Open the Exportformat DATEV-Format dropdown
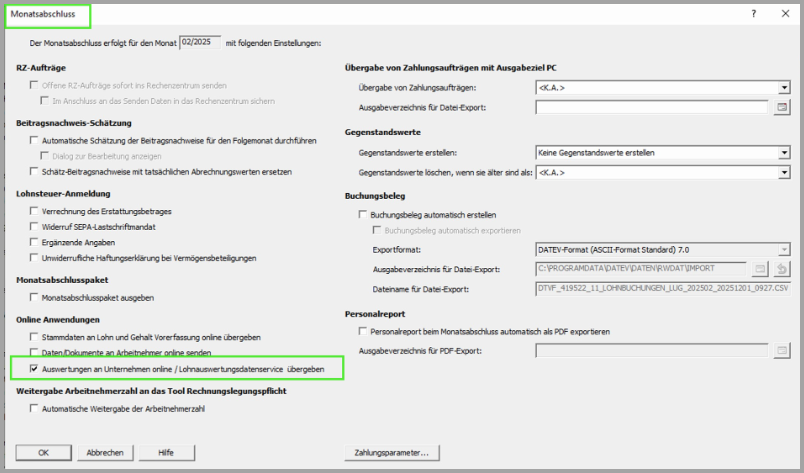The height and width of the screenshot is (473, 804). (x=784, y=249)
